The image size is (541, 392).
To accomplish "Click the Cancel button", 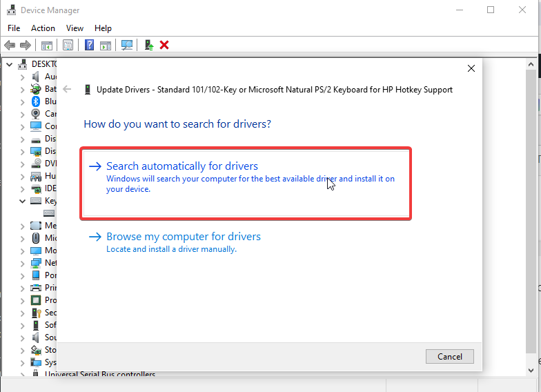I will (450, 356).
